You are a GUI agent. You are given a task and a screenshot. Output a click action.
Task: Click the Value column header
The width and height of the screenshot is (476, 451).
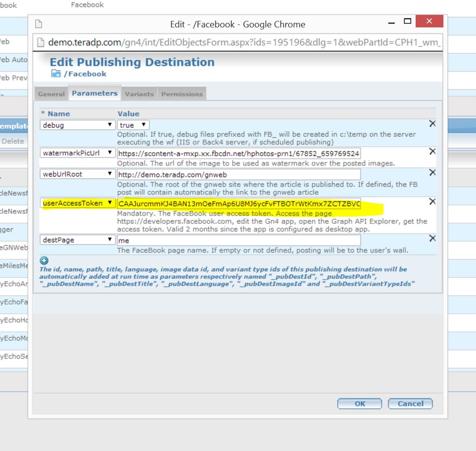(128, 114)
